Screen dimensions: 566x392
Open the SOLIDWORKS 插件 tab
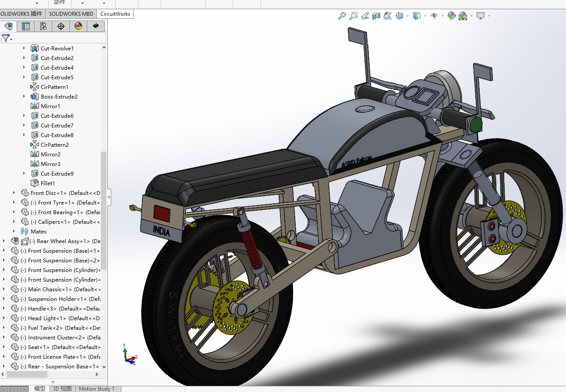tap(22, 14)
